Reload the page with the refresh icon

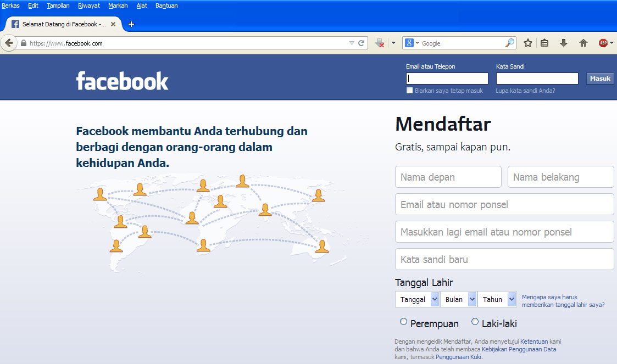[362, 43]
